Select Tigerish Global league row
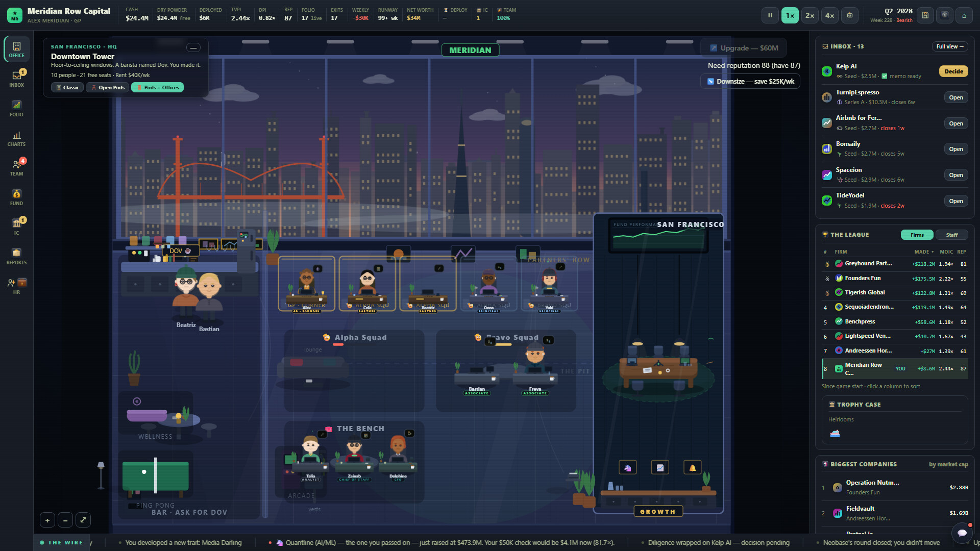 [x=895, y=293]
